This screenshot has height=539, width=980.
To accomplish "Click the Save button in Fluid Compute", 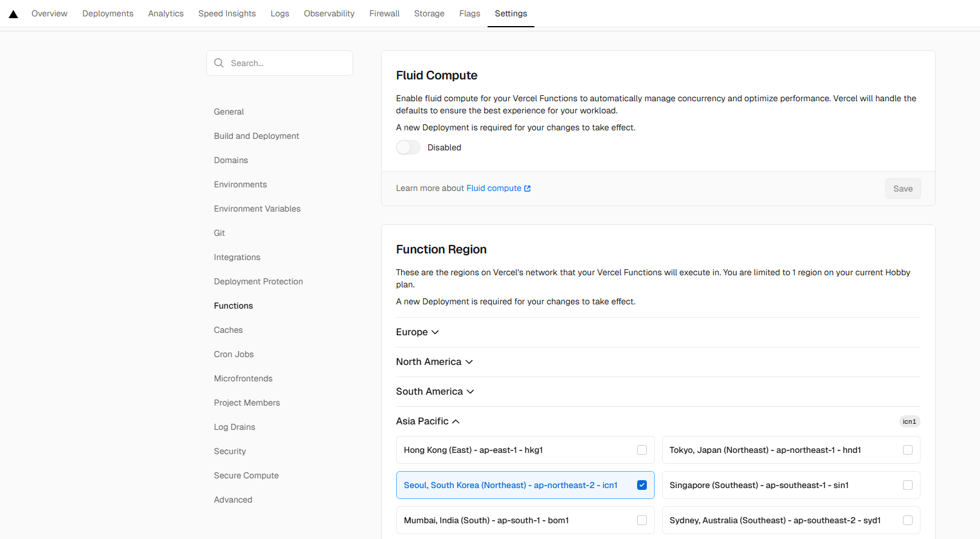I will coord(903,189).
